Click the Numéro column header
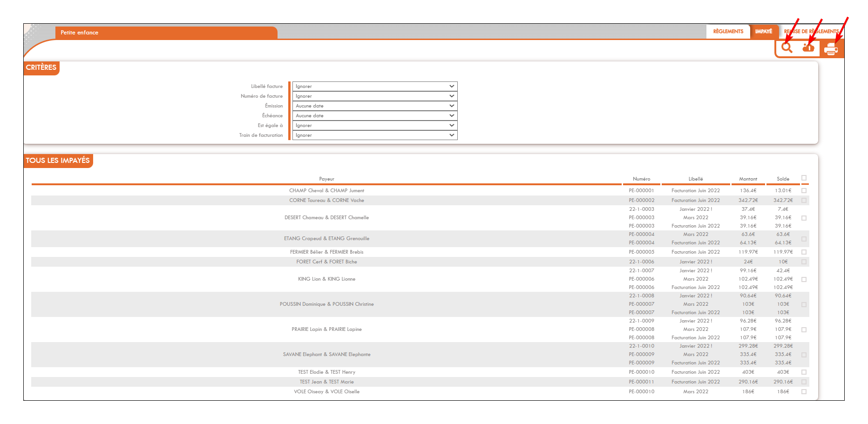The image size is (868, 424). pos(641,179)
